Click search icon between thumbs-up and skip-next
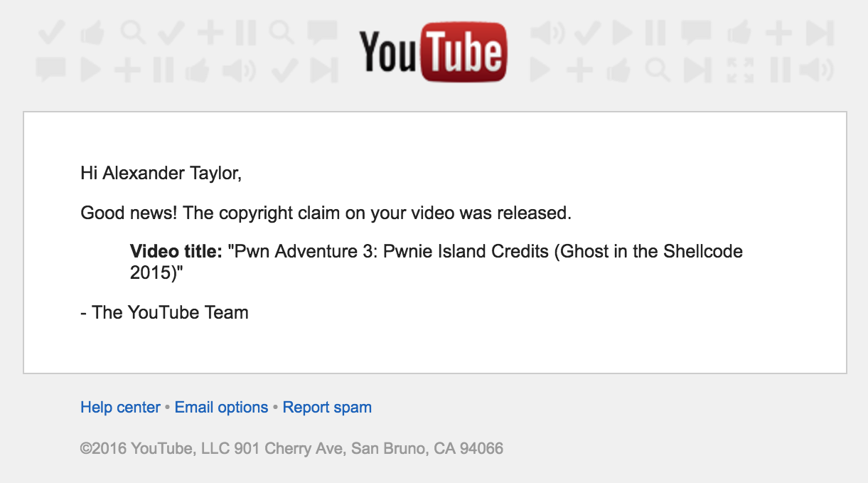The height and width of the screenshot is (483, 868). point(657,70)
